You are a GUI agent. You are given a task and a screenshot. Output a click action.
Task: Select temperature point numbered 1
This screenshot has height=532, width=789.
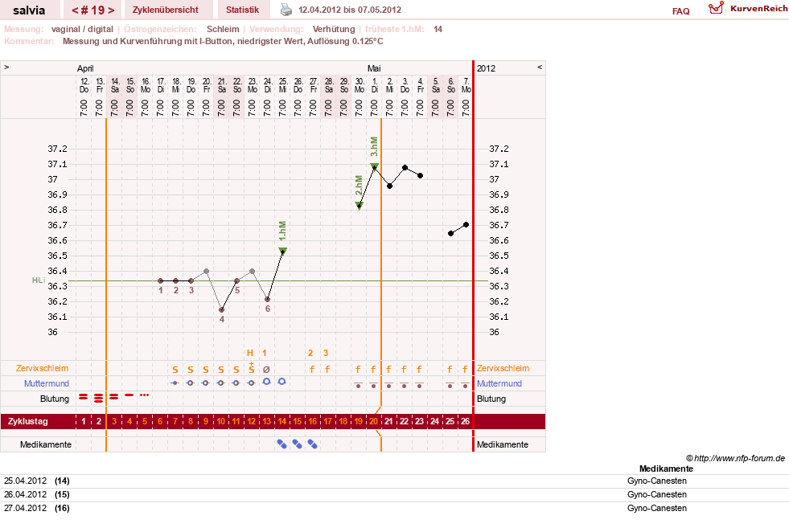coord(161,280)
